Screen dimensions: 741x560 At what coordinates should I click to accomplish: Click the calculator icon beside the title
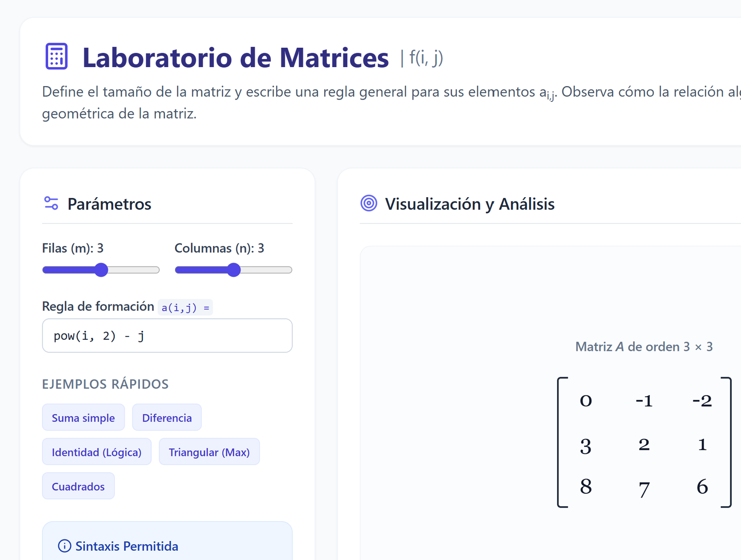tap(56, 57)
